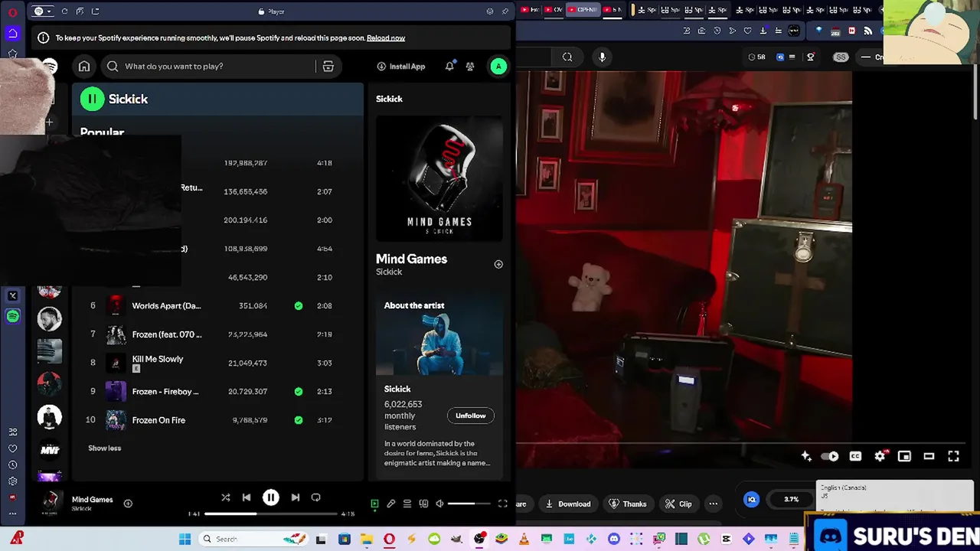
Task: Open YouTube player settings gear
Action: point(880,456)
